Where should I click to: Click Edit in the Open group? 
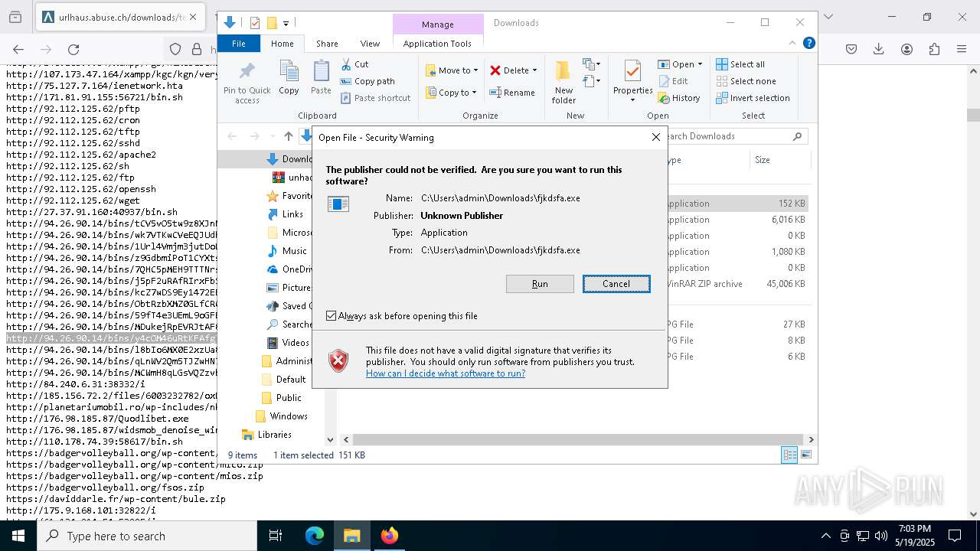coord(672,81)
